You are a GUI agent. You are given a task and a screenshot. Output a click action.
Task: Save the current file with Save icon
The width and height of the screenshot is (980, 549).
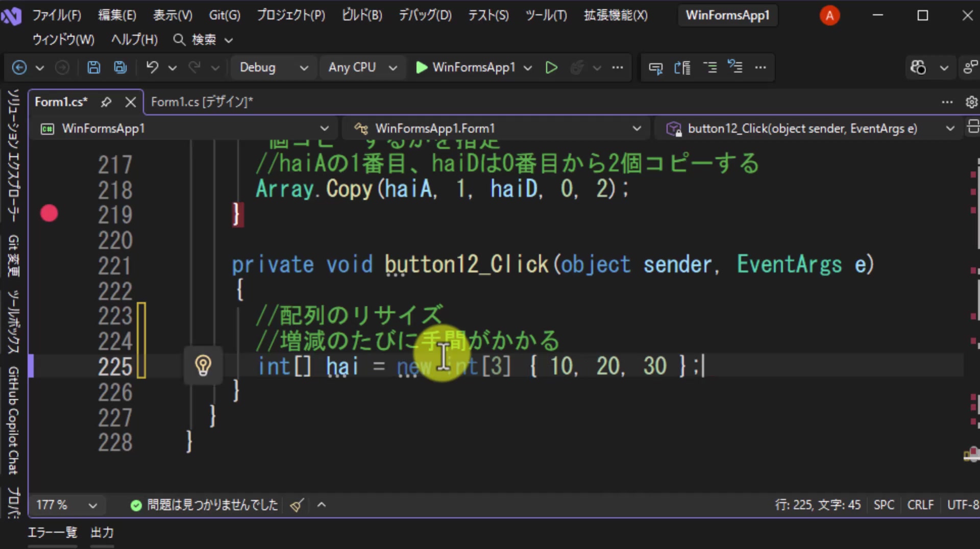(94, 67)
